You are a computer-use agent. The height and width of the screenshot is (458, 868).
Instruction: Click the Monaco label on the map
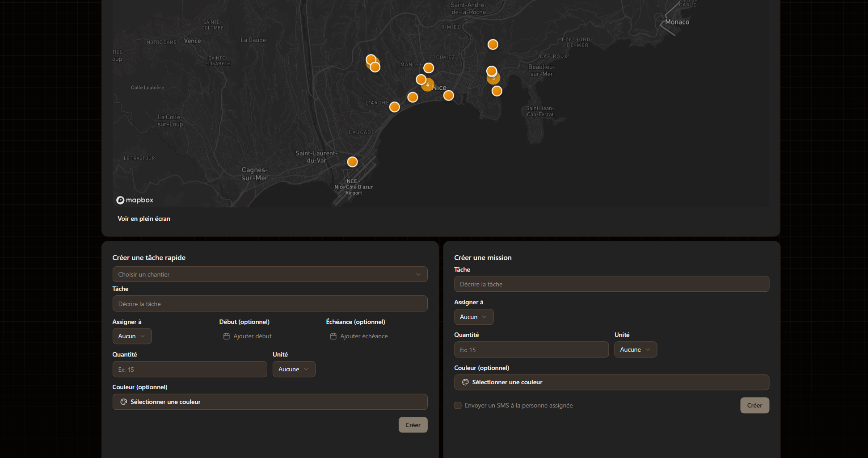pos(677,22)
